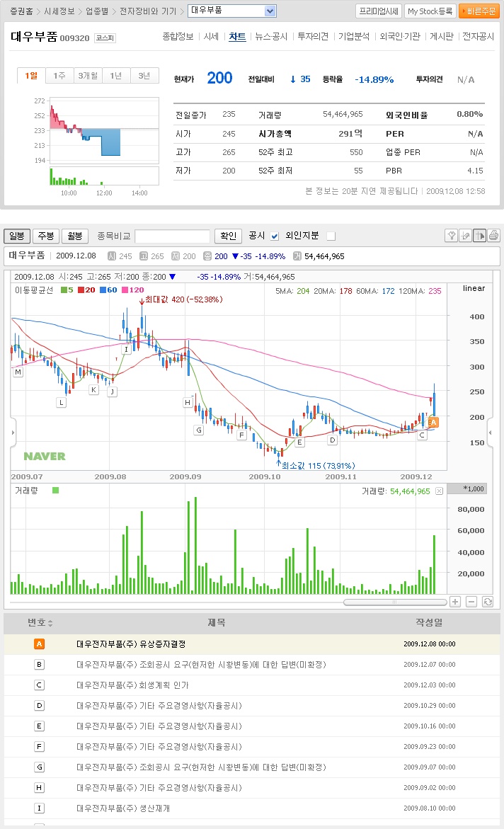Viewport: 504px width, 829px height.
Task: Expand the left side panel arrow
Action: [x=13, y=433]
